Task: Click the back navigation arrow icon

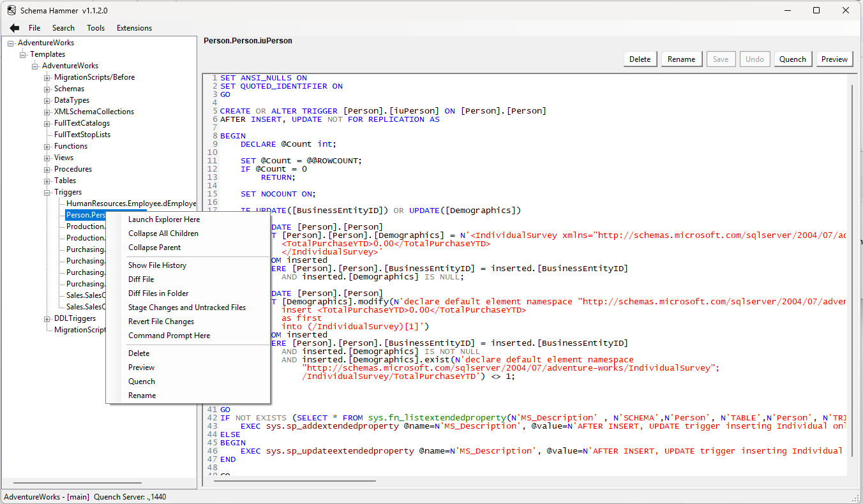Action: coord(14,27)
